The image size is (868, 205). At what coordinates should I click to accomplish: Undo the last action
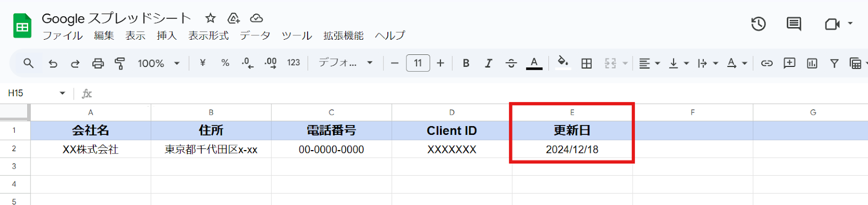pos(53,64)
